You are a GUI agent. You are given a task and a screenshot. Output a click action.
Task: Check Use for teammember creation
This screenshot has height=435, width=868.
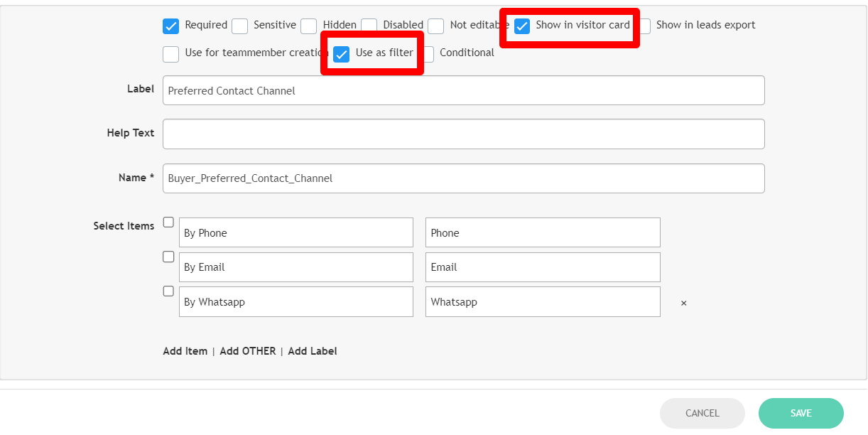click(170, 54)
